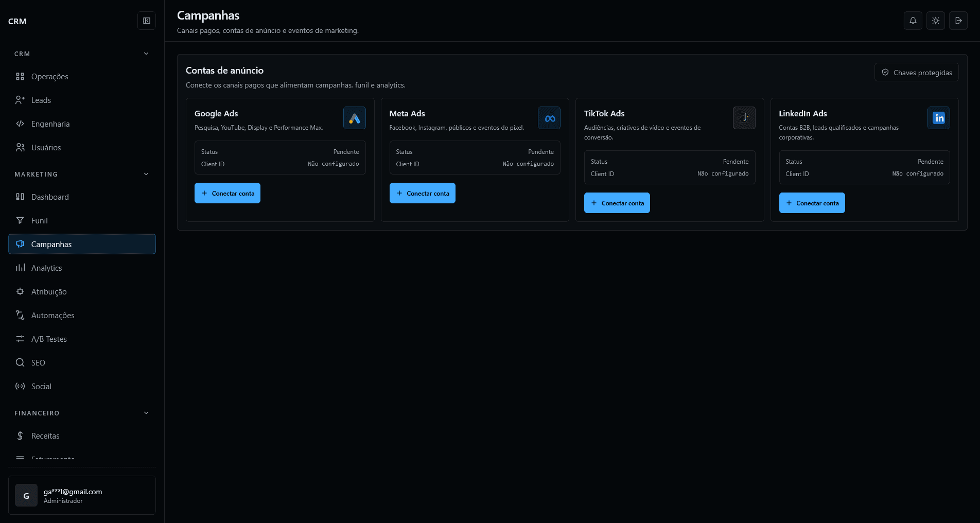Viewport: 980px width, 523px height.
Task: Click the Chaves protegidas button
Action: point(916,72)
